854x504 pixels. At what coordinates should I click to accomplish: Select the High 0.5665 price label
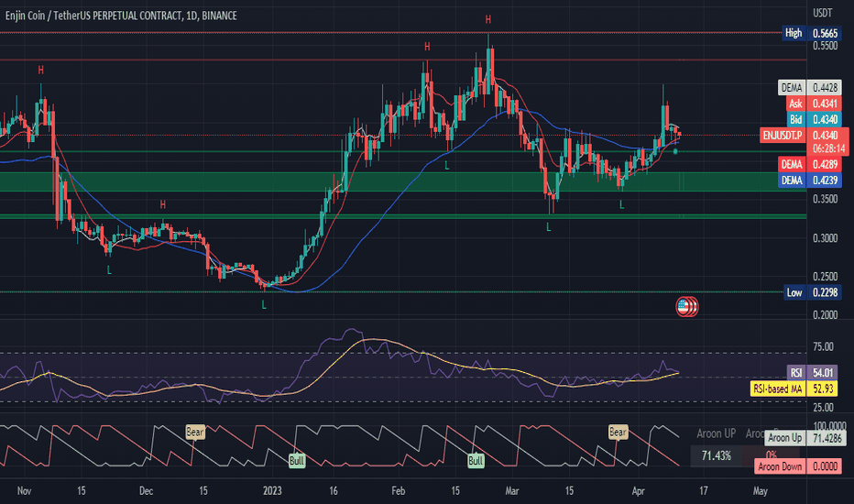click(x=812, y=33)
